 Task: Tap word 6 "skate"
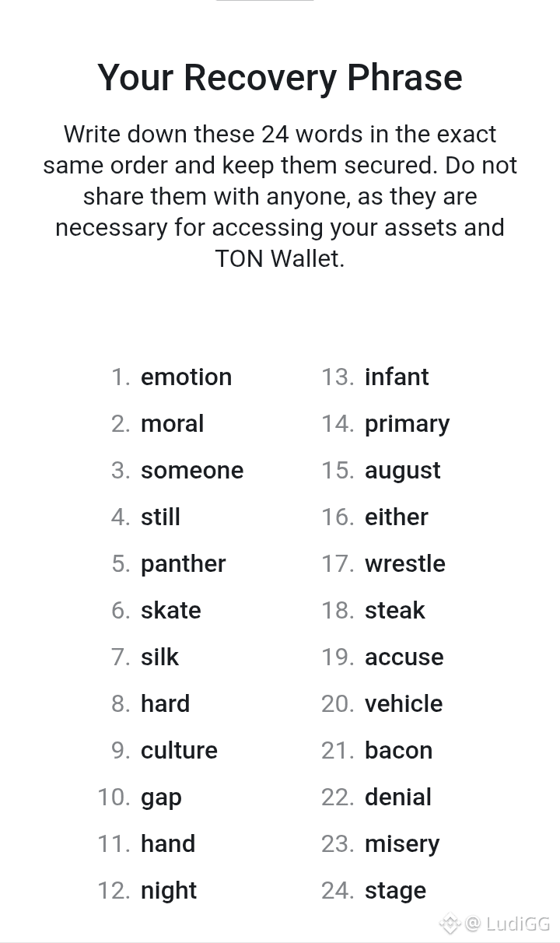(x=170, y=611)
